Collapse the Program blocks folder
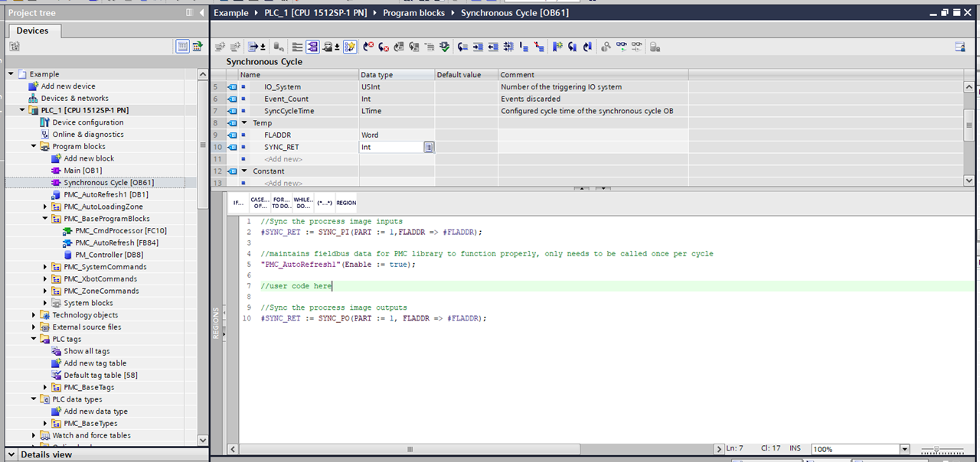The width and height of the screenshot is (980, 462). coord(34,145)
